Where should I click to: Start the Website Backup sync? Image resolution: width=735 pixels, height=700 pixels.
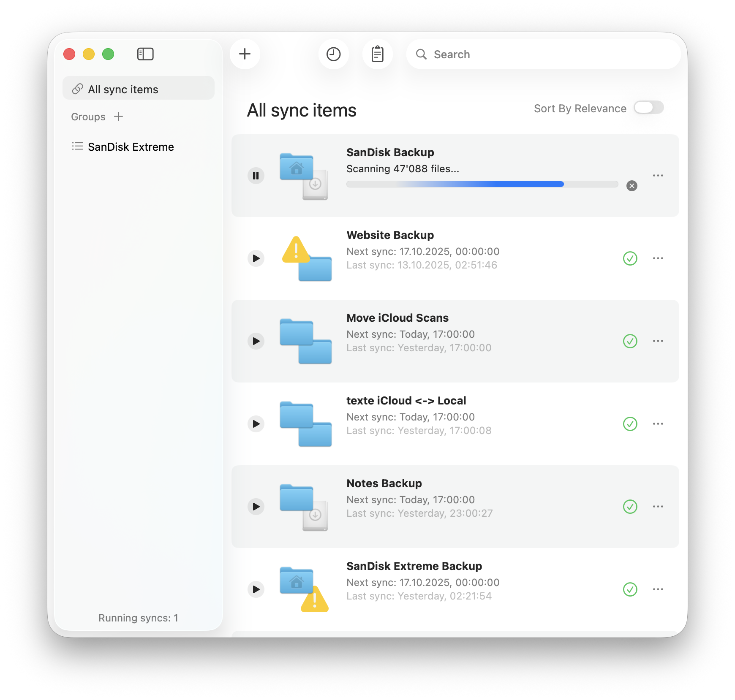pos(256,258)
